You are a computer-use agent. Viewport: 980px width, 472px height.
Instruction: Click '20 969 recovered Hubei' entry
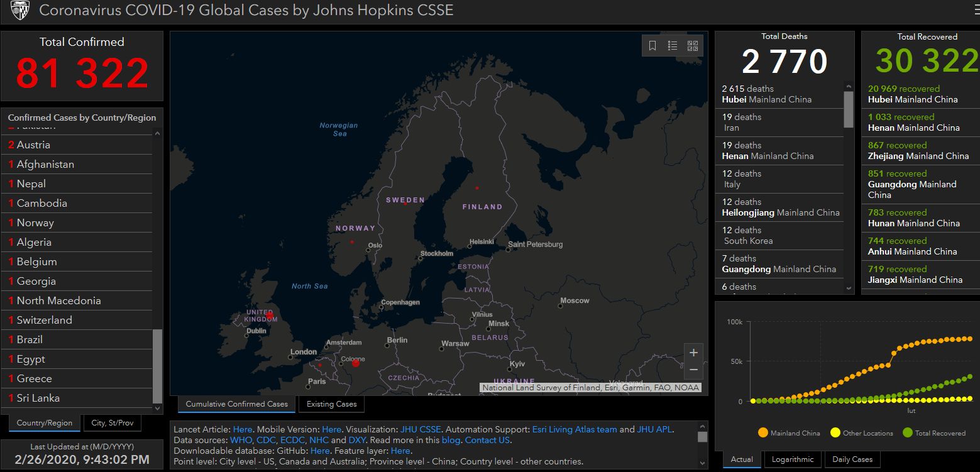coord(921,94)
